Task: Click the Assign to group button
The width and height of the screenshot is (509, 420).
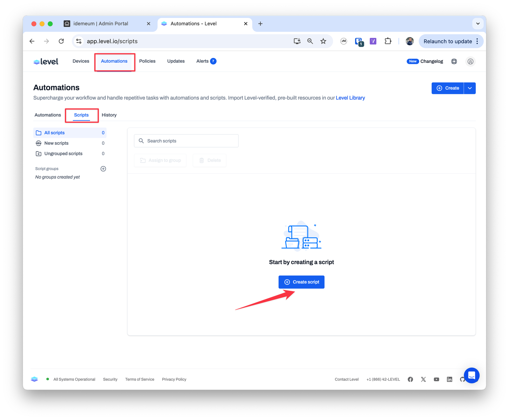Action: (x=160, y=160)
